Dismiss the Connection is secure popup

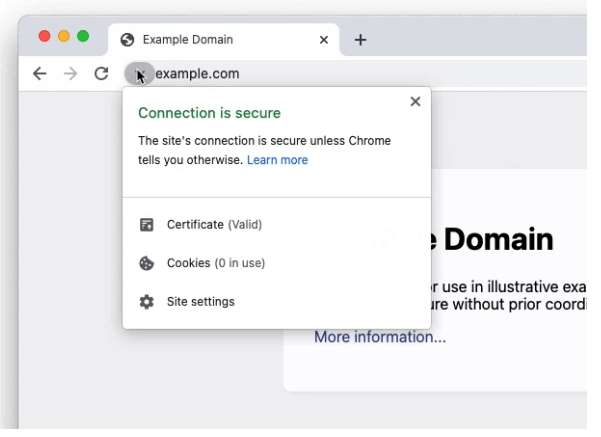415,101
